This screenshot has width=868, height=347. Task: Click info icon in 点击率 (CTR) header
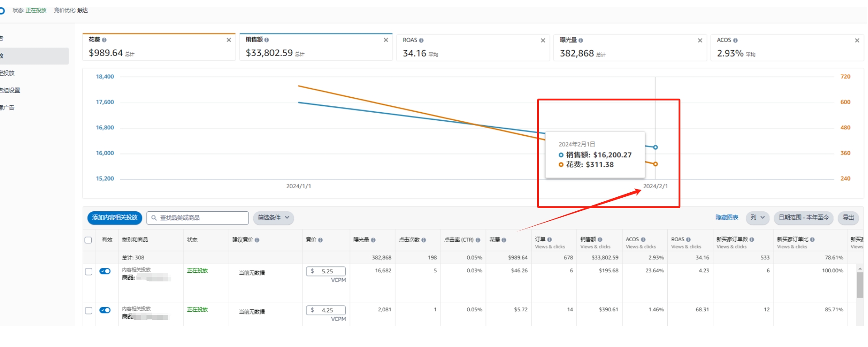[477, 240]
